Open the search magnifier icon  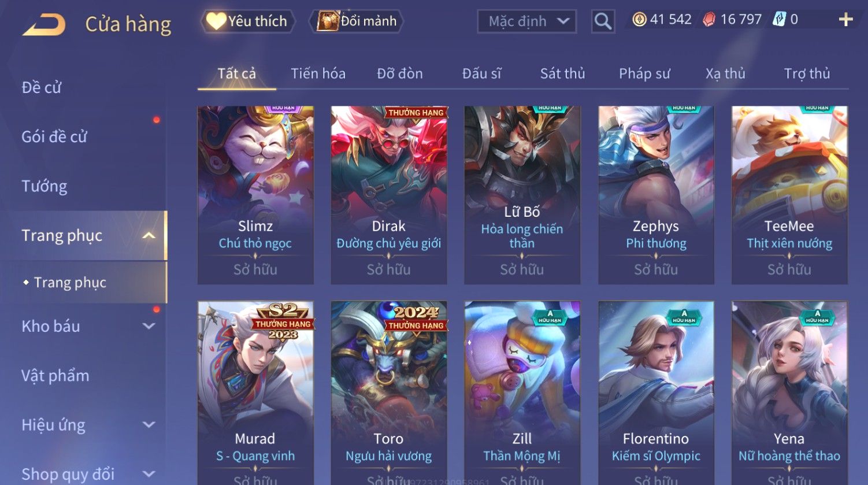[x=603, y=21]
